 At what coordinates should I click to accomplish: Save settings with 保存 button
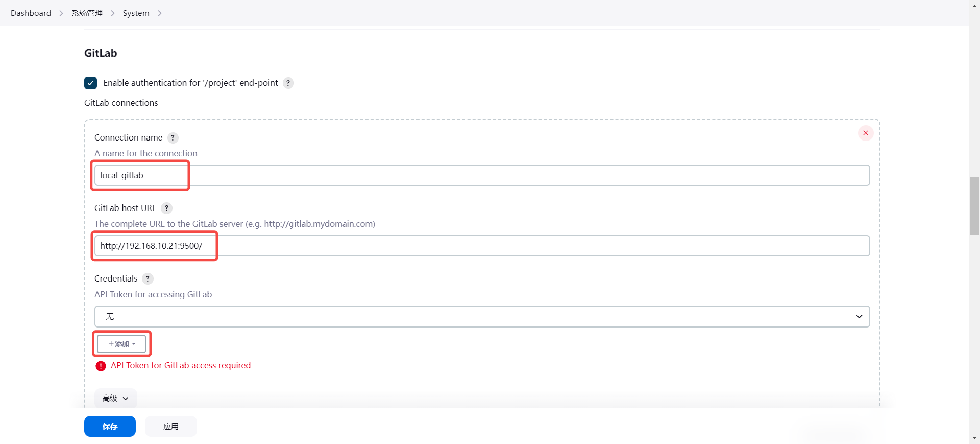(x=110, y=427)
